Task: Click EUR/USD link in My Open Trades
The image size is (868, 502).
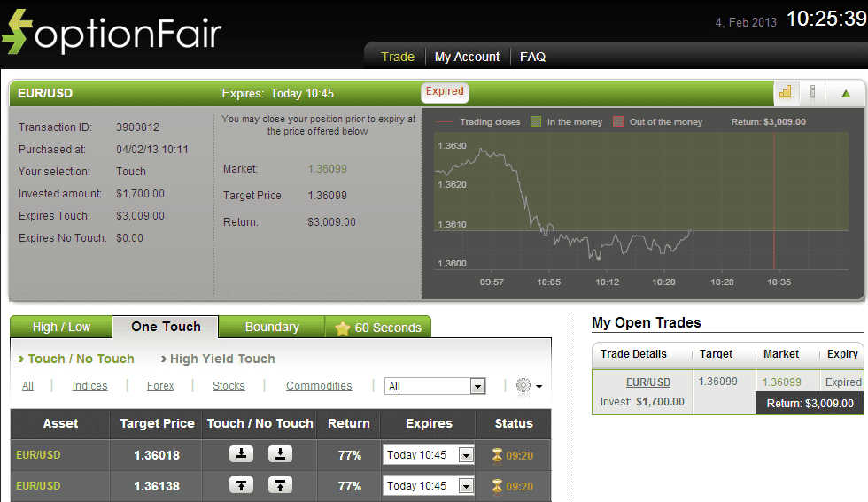Action: coord(648,382)
